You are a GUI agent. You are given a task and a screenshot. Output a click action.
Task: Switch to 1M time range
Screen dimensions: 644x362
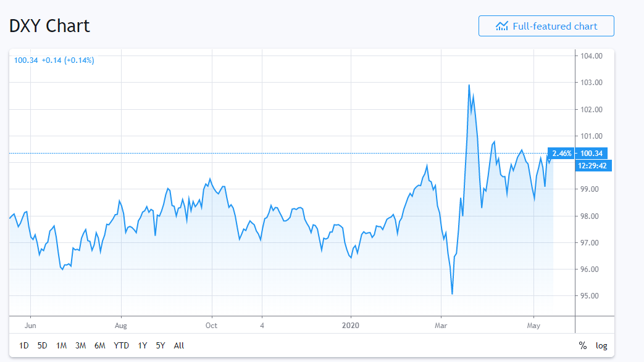point(61,345)
